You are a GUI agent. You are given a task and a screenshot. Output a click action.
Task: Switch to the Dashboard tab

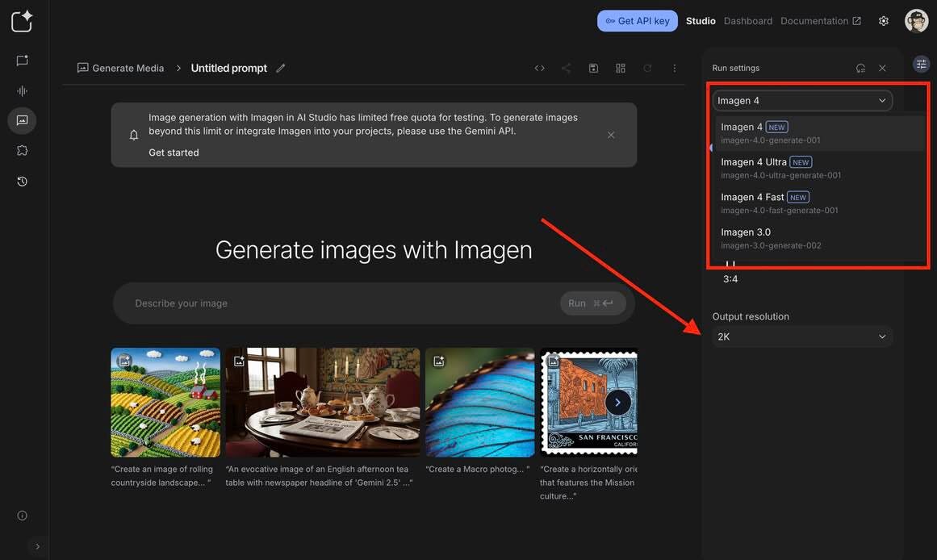pyautogui.click(x=747, y=21)
